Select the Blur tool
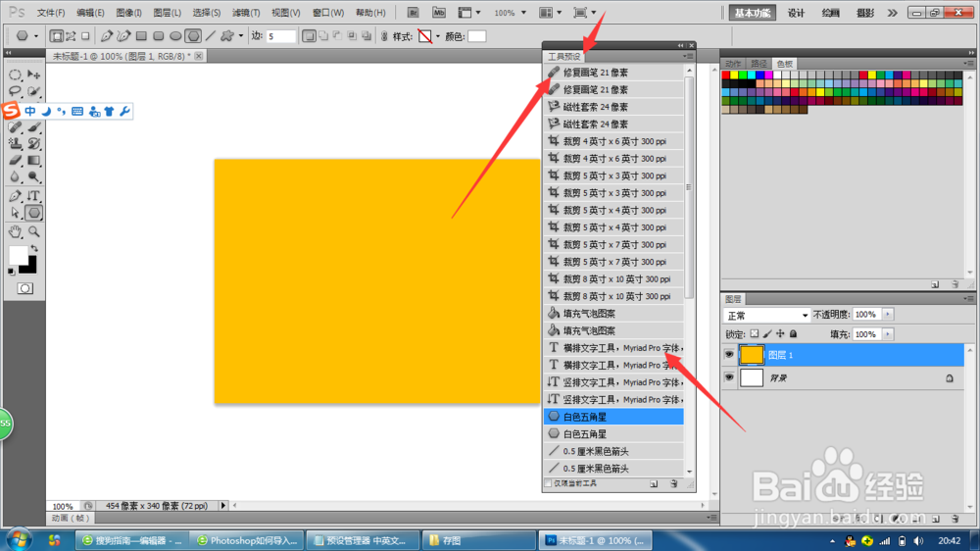Screen dimensions: 980x551 coord(15,177)
